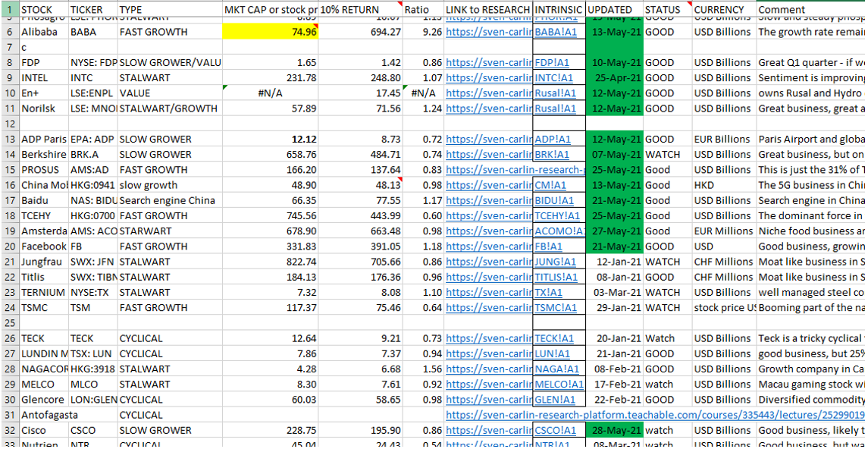The height and width of the screenshot is (449, 868).
Task: Select the INTRINSIC column header cell
Action: tap(559, 9)
